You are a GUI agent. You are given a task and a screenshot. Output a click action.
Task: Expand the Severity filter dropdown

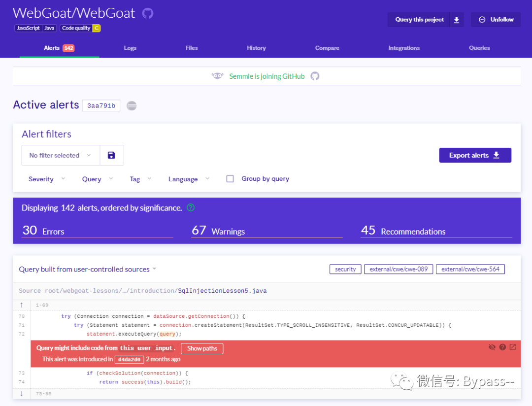[47, 179]
